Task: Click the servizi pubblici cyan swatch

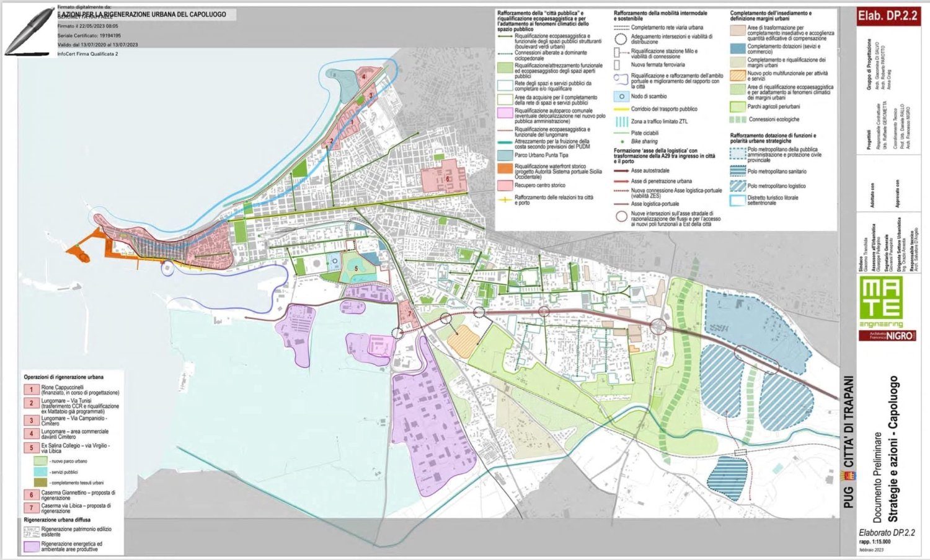Action: [x=40, y=471]
